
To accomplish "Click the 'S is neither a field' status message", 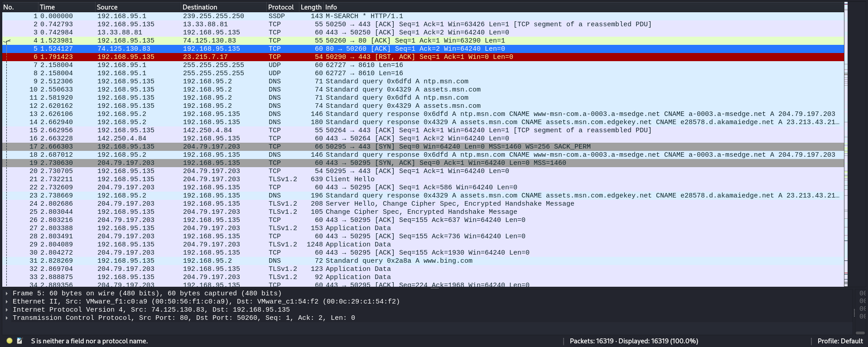I will point(89,341).
